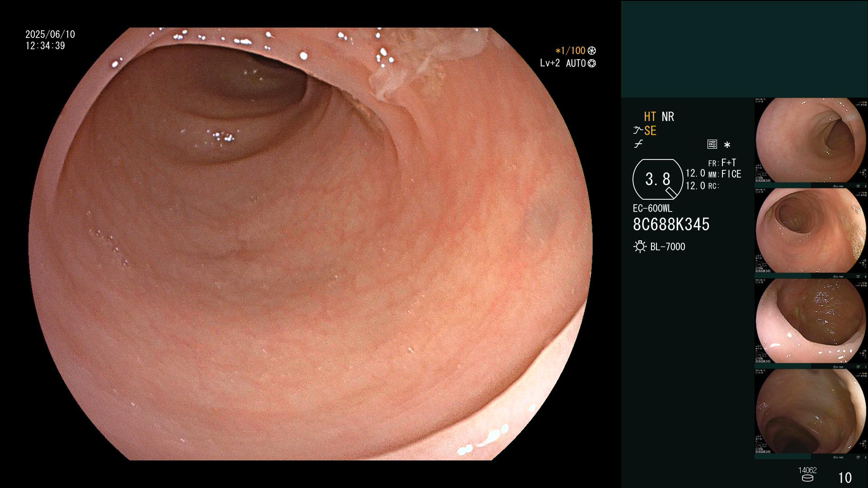Click the asterisk indicator next to settings icon
The image size is (868, 488).
click(x=727, y=145)
